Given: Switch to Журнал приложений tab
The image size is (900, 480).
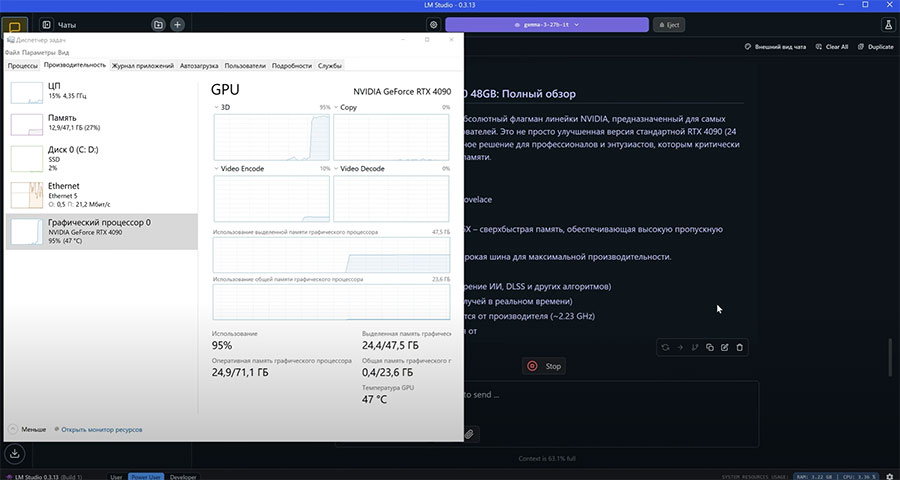Looking at the screenshot, I should click(142, 65).
